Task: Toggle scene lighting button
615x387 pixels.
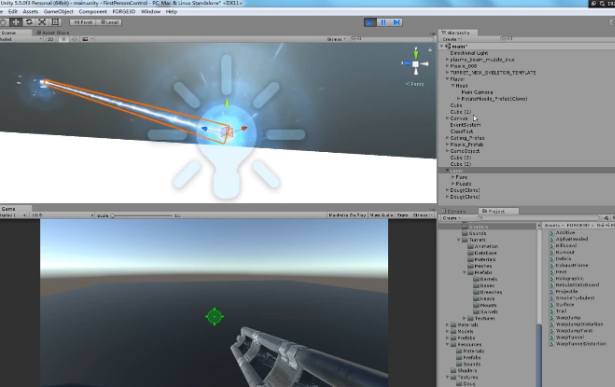Action: click(63, 39)
